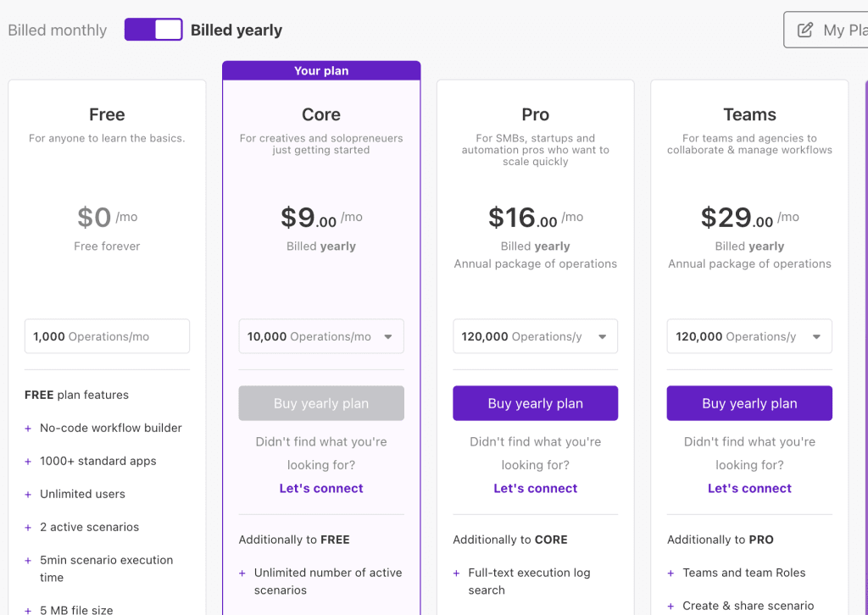Click plus icon beside 5min scenario execution time
Viewport: 868px width, 615px height.
(x=28, y=561)
